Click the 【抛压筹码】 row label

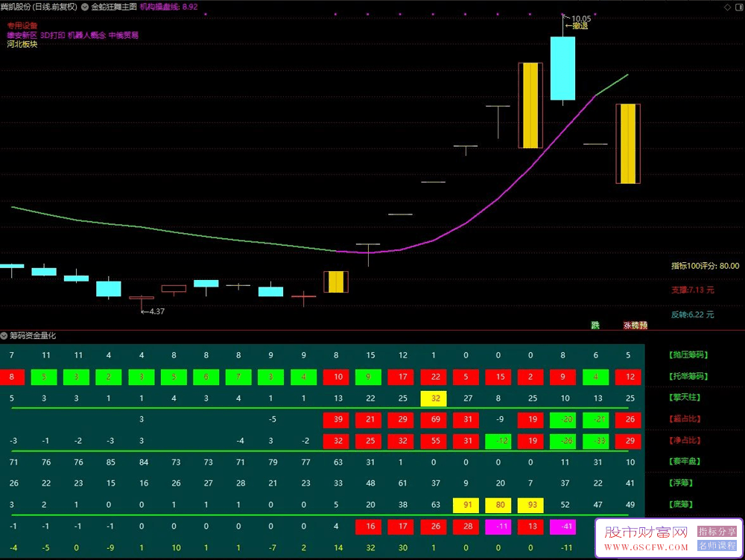click(x=688, y=354)
